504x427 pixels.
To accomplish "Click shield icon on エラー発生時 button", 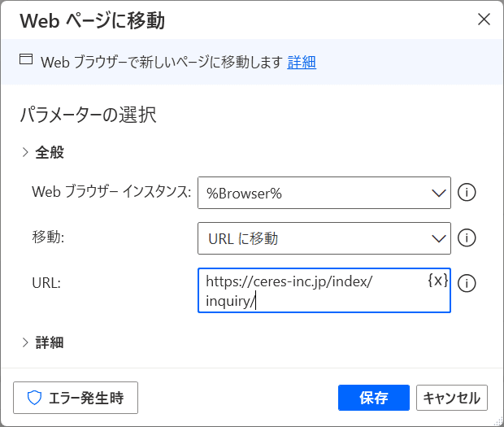I will tap(34, 398).
